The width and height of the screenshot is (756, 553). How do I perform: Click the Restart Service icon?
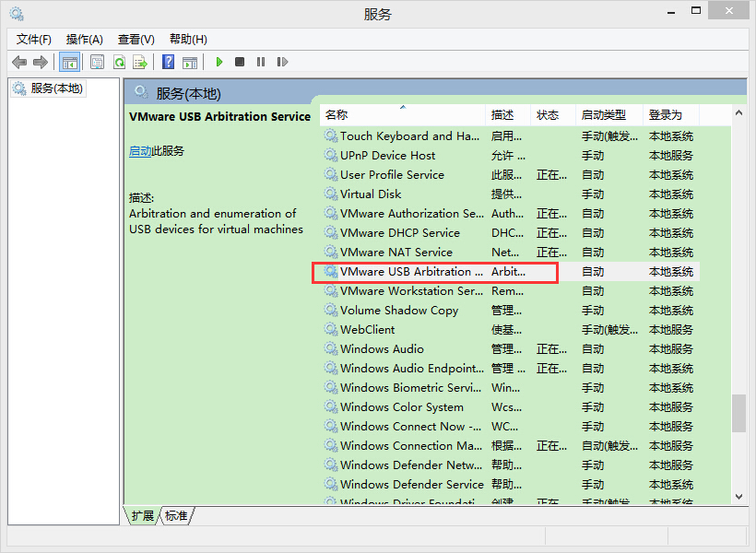(x=282, y=62)
